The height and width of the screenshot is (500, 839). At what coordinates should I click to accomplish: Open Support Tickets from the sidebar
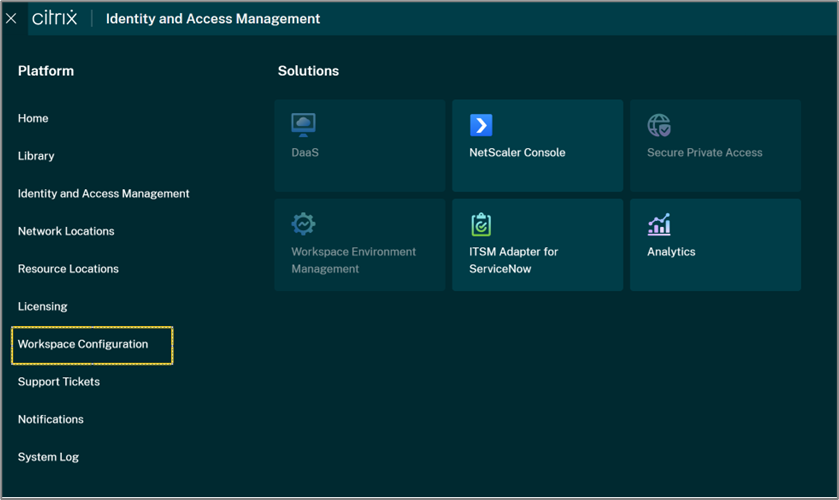click(x=58, y=382)
